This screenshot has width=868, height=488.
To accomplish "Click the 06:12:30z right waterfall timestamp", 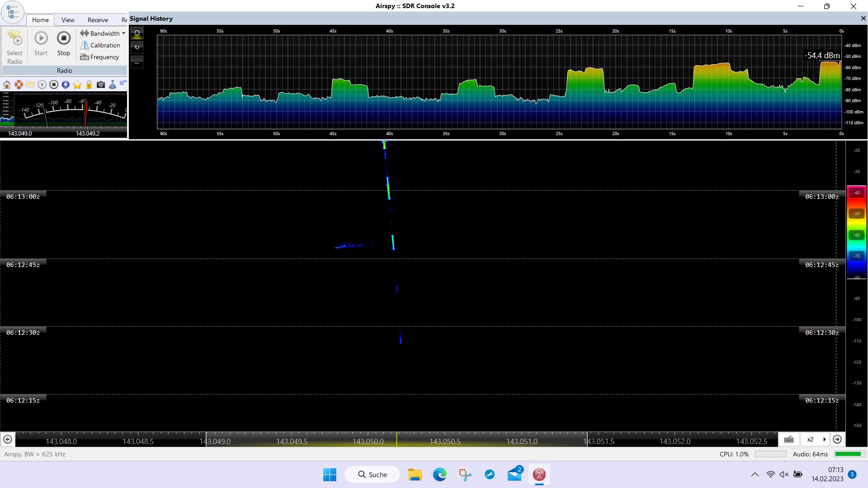I will click(822, 333).
